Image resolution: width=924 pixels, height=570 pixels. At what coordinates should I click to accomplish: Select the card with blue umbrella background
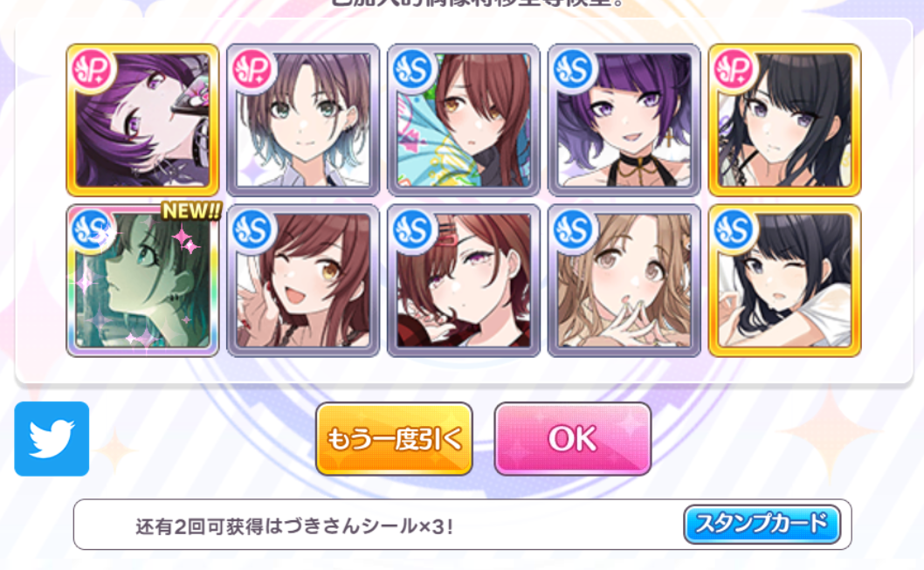pyautogui.click(x=463, y=120)
